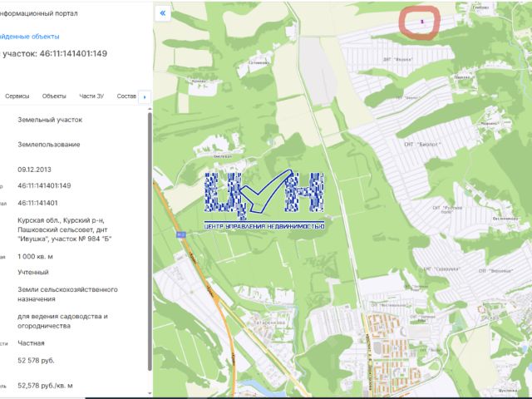Select the parcel marker on the map
Viewport: 532px width, 399px height.
pyautogui.click(x=422, y=22)
